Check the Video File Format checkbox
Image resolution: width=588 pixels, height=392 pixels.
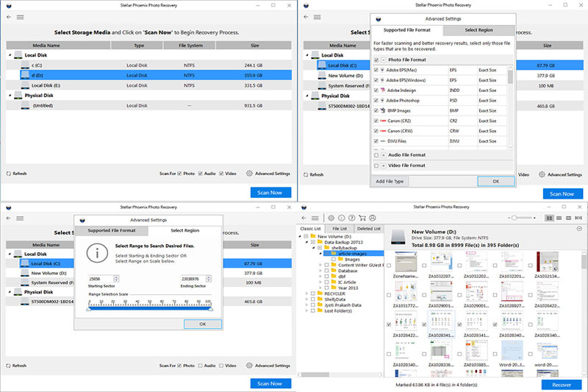[x=376, y=165]
